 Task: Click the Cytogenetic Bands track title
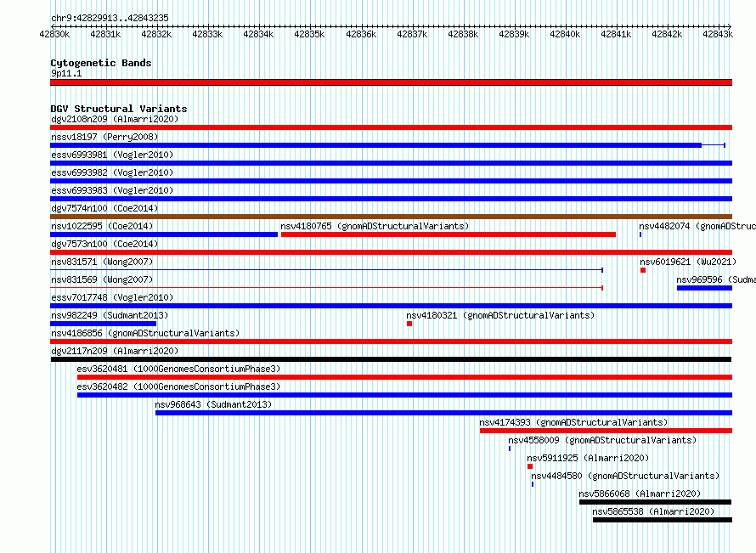[101, 63]
